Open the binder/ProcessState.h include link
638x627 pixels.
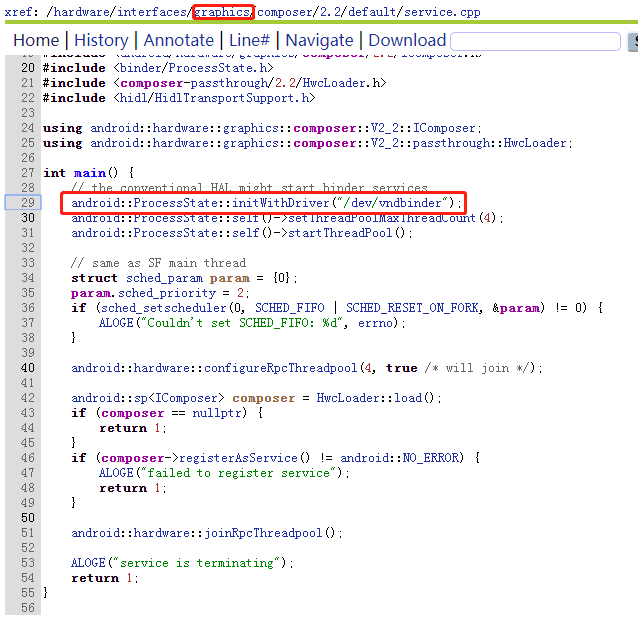pos(193,68)
